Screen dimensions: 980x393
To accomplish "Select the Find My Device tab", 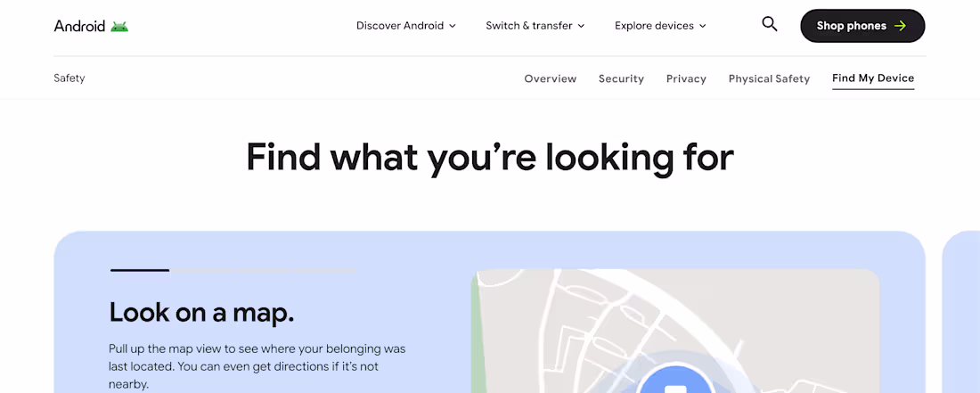I will tap(873, 78).
